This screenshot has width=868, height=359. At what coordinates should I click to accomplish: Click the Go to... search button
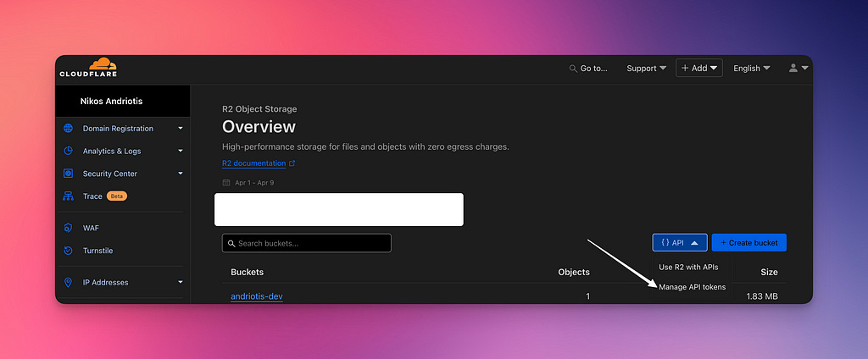[x=588, y=69]
